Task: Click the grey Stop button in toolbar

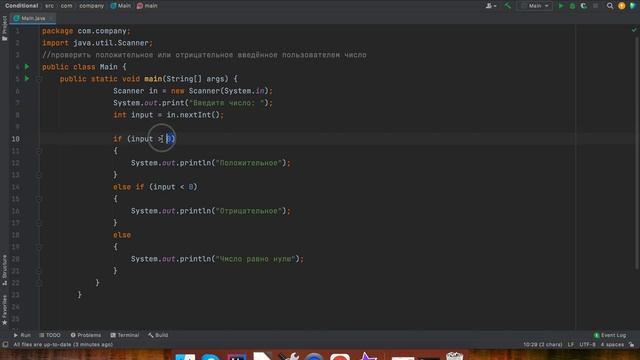Action: [x=596, y=6]
